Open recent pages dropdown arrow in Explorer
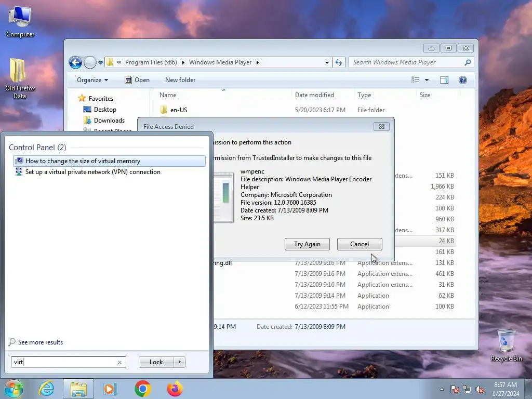The height and width of the screenshot is (399, 532). click(x=100, y=63)
